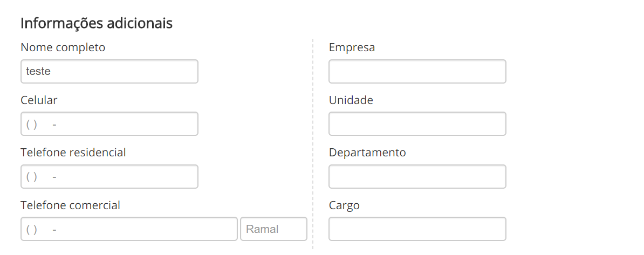Select the Telefone residencial input field

(109, 177)
